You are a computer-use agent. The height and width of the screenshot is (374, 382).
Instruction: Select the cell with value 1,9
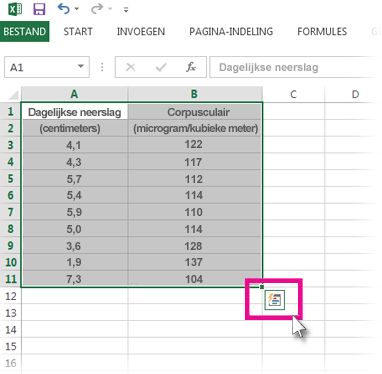point(75,262)
